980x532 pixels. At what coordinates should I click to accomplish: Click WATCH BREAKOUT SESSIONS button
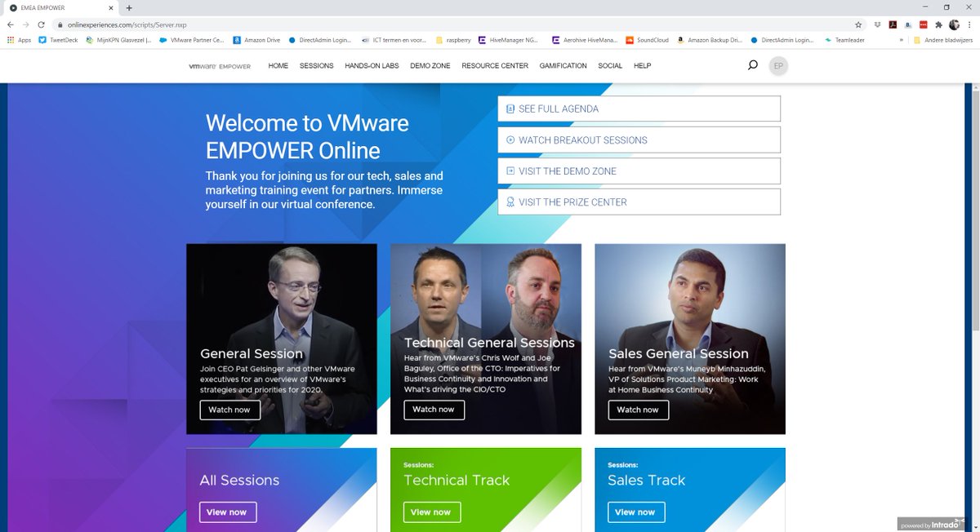click(639, 140)
